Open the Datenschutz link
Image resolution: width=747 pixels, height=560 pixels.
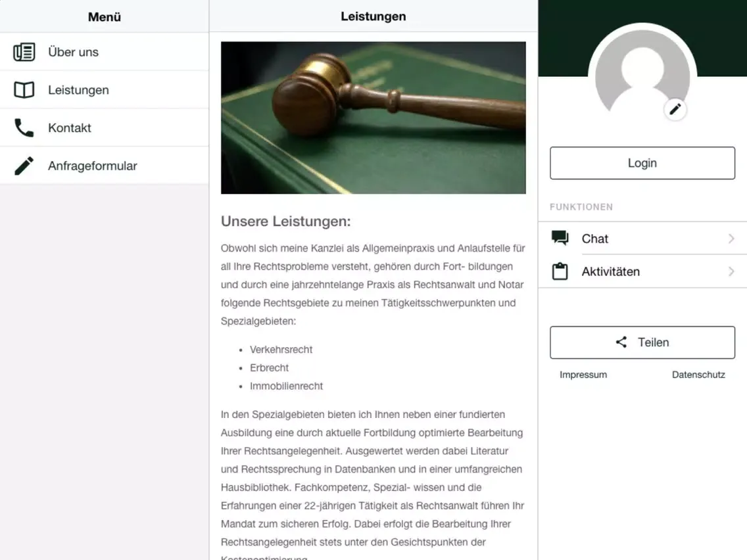[x=698, y=375]
